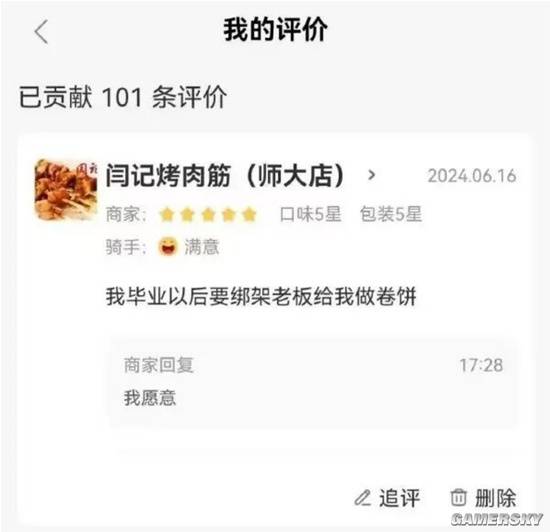550x532 pixels.
Task: Click the smiling emoji for rider rating
Action: tap(168, 246)
